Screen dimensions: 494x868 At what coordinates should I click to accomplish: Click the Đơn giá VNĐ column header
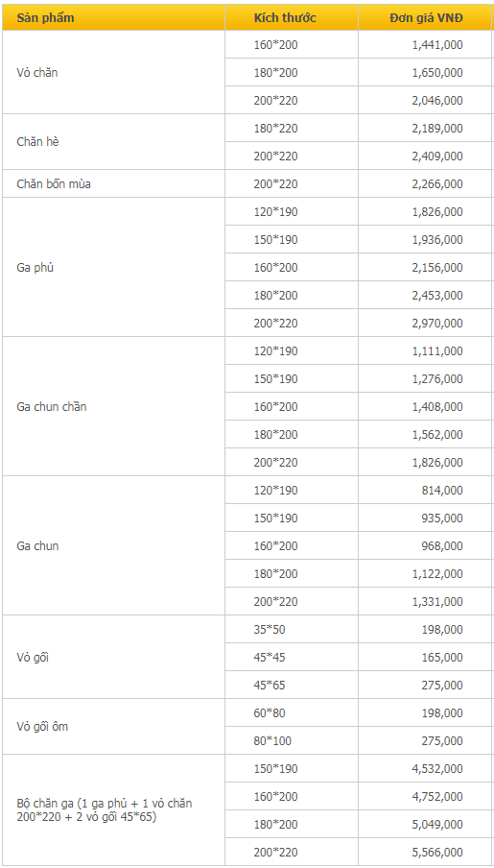click(425, 17)
